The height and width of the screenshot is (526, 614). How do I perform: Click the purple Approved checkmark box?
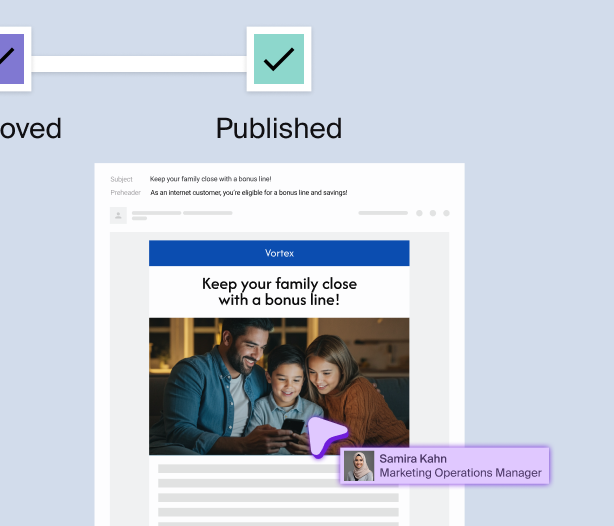point(14,59)
